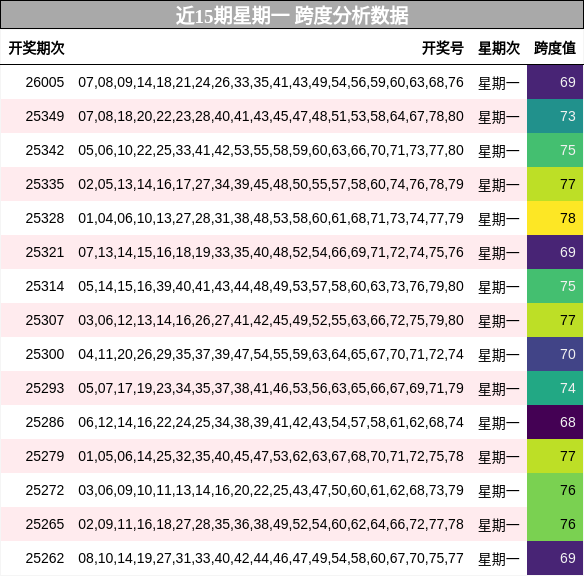Click the span value 75 for issue 25342
This screenshot has width=584, height=576.
pos(555,150)
